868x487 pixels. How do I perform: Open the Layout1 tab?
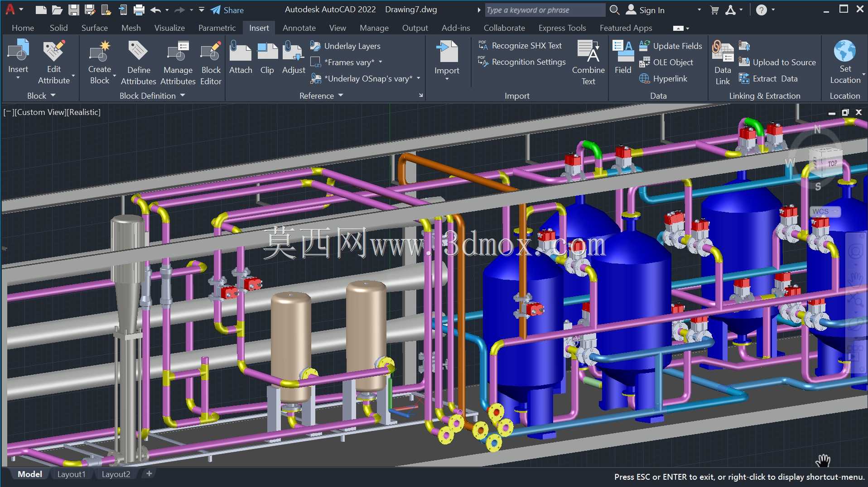pyautogui.click(x=71, y=474)
